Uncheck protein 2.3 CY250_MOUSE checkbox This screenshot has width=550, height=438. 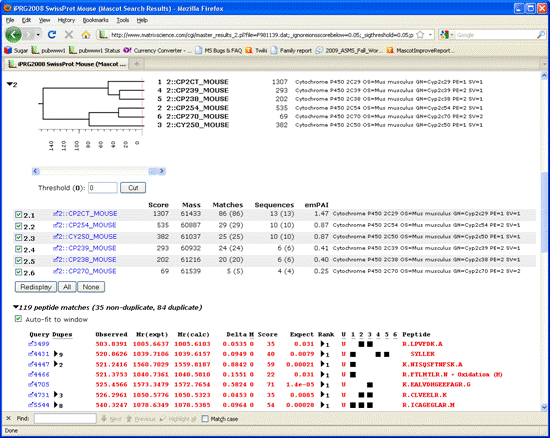18,237
